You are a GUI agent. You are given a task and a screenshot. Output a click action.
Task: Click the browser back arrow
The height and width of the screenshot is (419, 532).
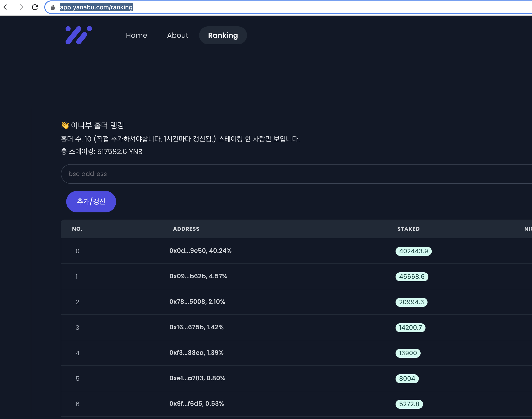coord(6,7)
